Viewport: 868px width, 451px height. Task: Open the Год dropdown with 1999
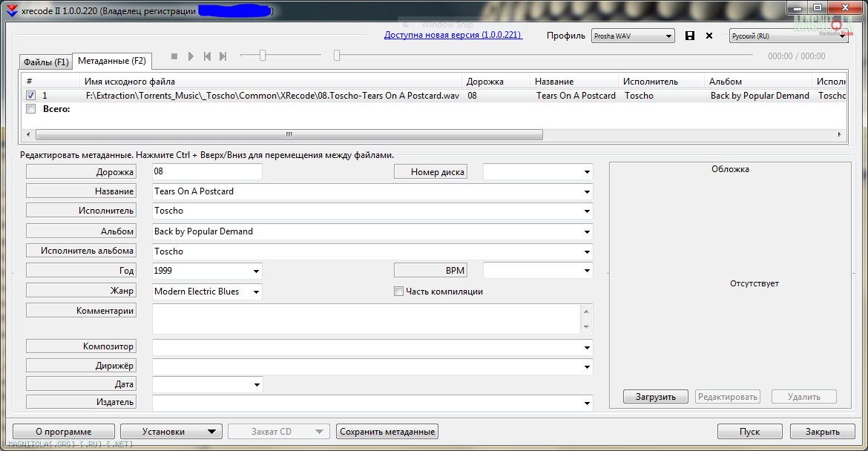(257, 271)
